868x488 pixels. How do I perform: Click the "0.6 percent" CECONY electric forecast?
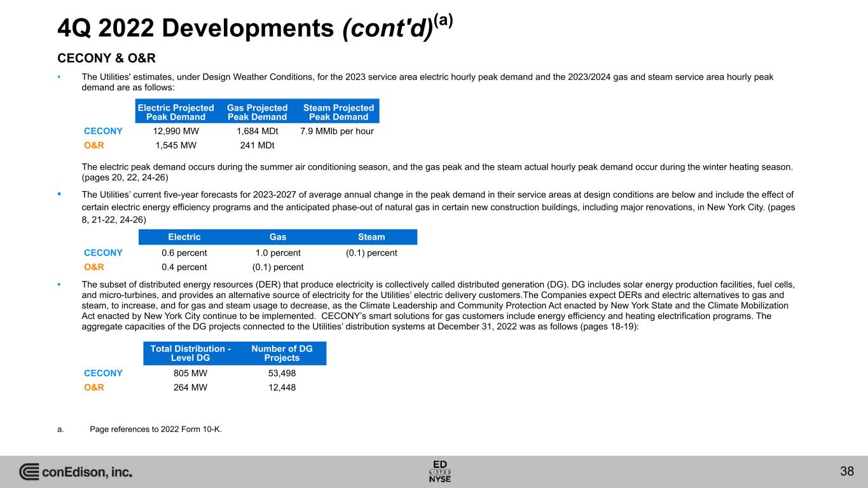(184, 253)
